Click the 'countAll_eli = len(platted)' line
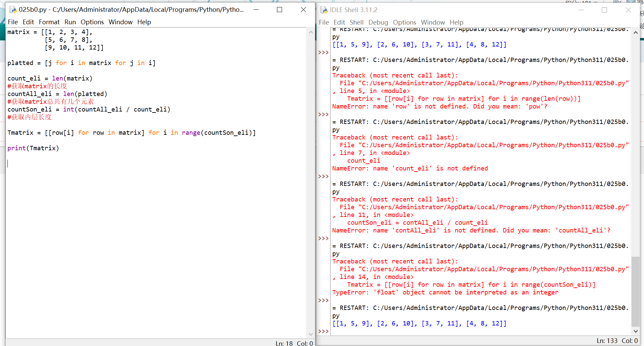Screen dimensions: 644x346 57,94
